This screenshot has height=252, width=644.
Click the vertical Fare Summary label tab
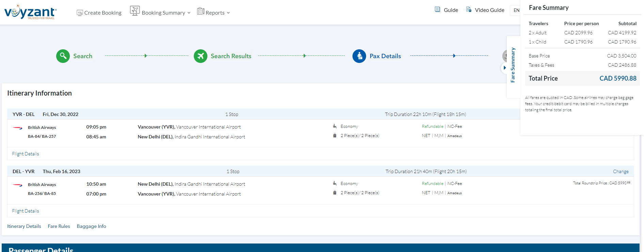click(x=513, y=65)
